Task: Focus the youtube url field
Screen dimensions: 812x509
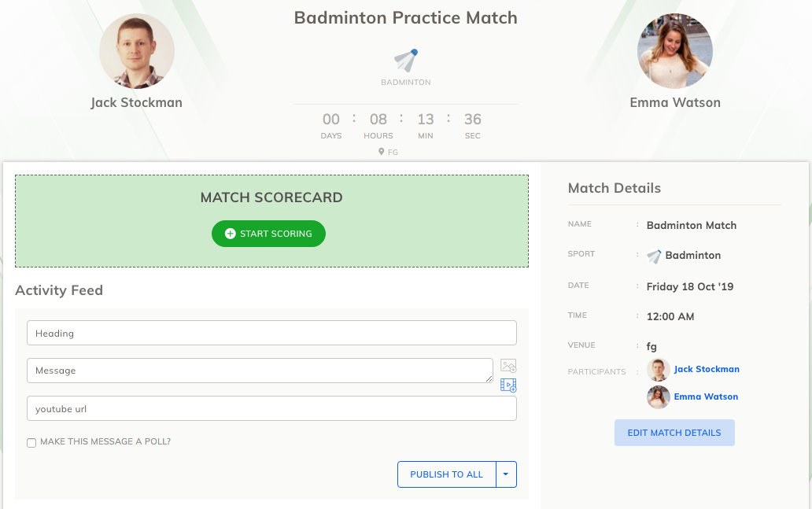Action: pos(272,408)
